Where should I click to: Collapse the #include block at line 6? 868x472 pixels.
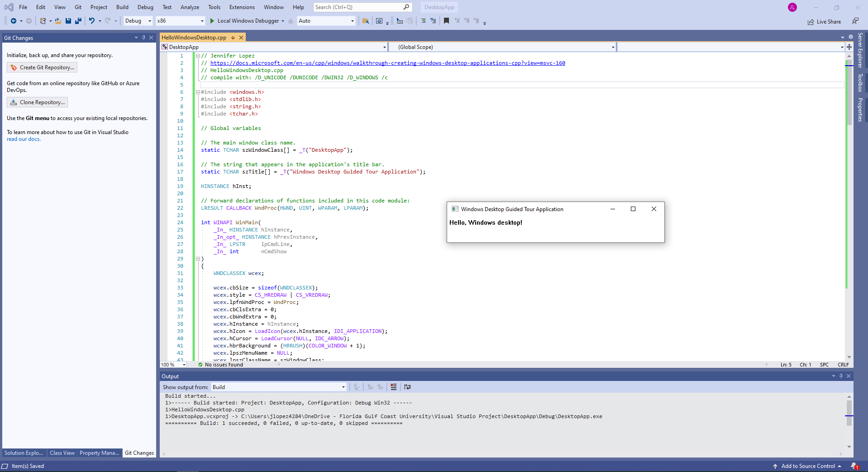[x=198, y=92]
